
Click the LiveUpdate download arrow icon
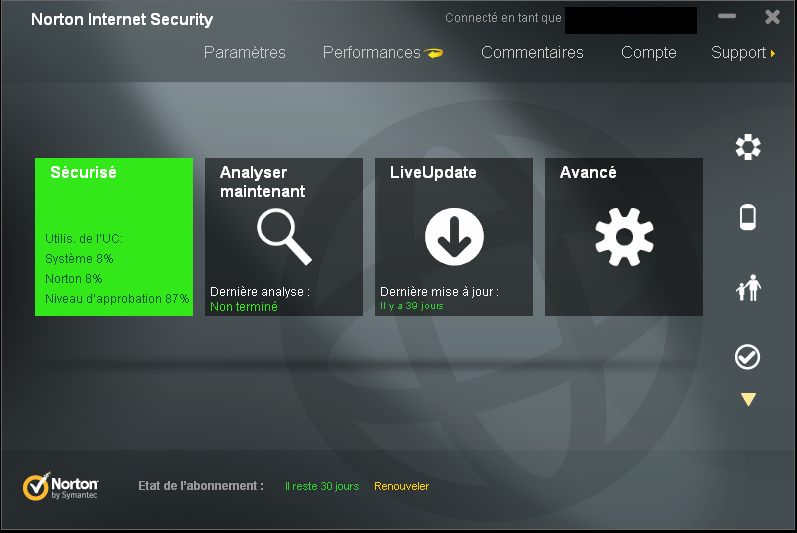pos(454,237)
